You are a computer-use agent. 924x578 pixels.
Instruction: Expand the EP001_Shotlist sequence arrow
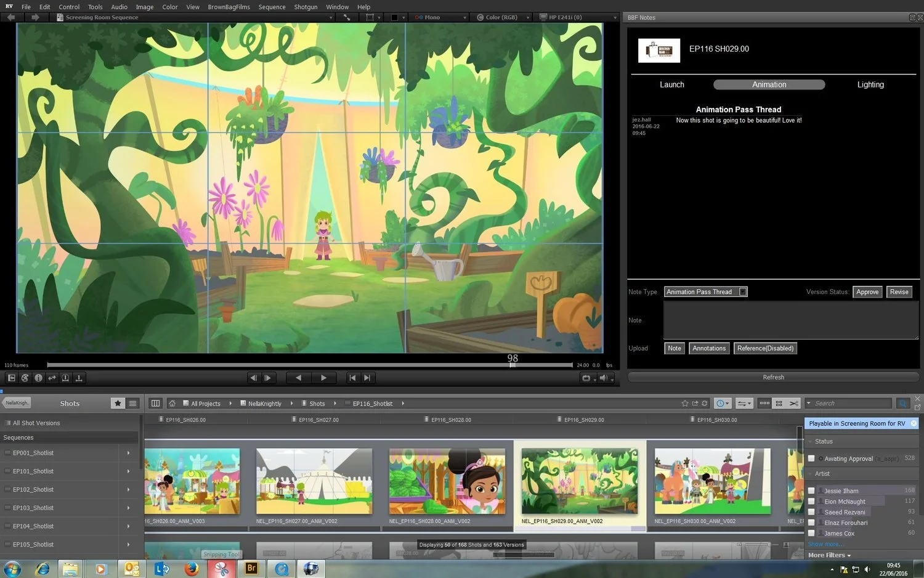coord(128,453)
